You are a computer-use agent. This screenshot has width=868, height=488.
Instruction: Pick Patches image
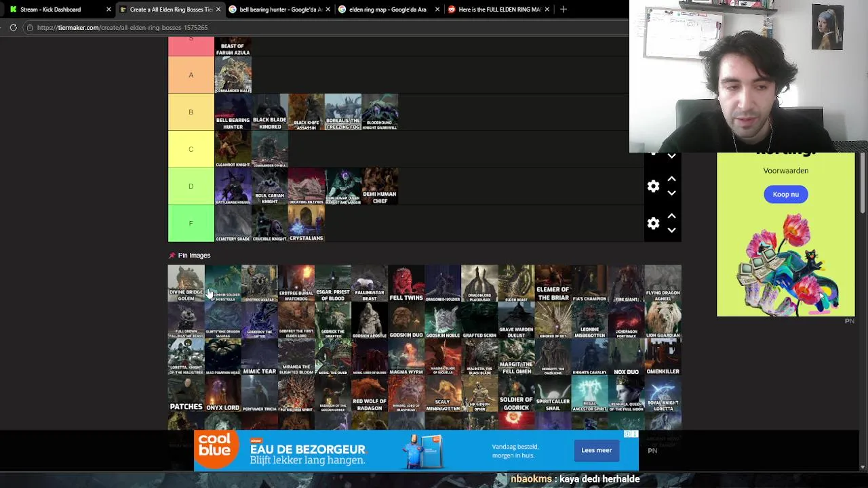coord(186,393)
